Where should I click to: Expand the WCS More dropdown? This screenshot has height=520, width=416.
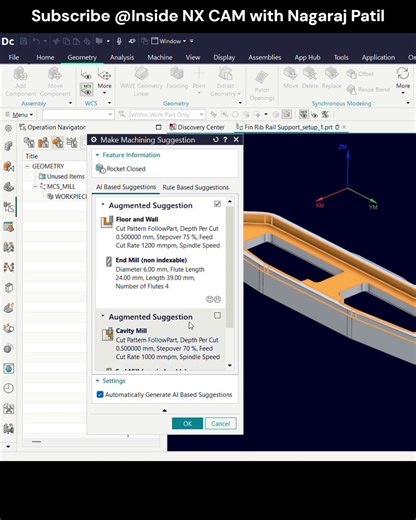click(x=104, y=88)
